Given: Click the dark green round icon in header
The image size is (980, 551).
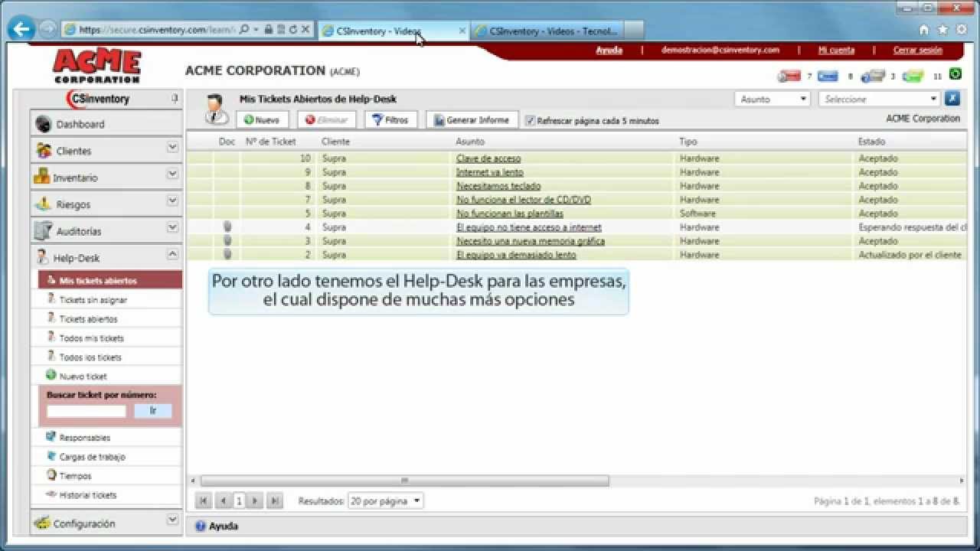Looking at the screenshot, I should [955, 74].
